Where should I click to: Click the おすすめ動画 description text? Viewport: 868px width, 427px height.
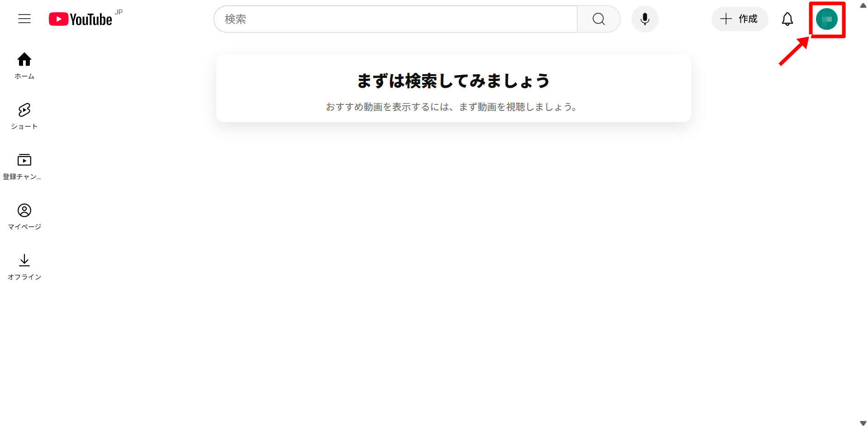point(451,107)
